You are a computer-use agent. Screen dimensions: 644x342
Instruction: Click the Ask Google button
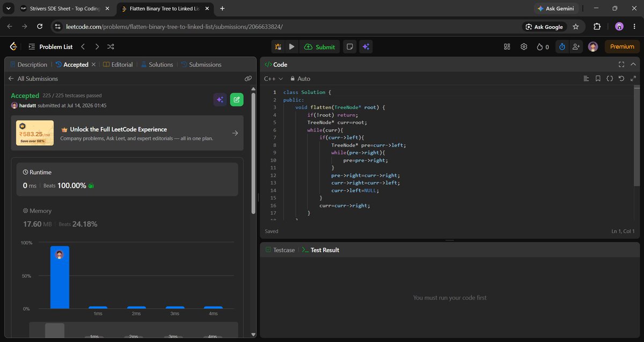(544, 27)
